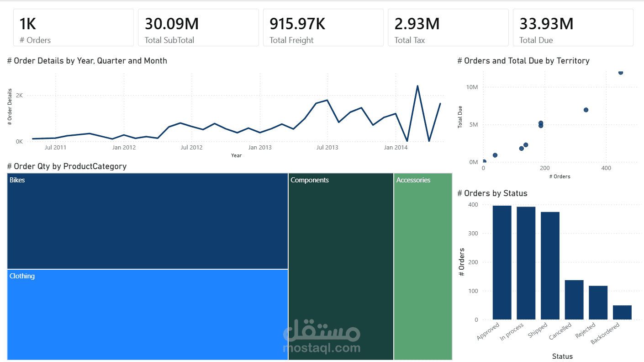The image size is (644, 362).
Task: Click the Accessories treemap tile
Action: [x=423, y=267]
